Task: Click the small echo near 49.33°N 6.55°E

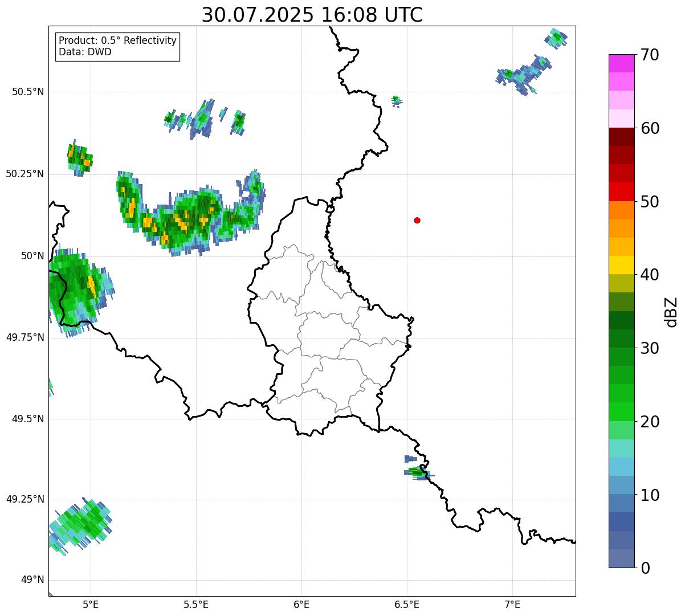Action: tap(419, 472)
